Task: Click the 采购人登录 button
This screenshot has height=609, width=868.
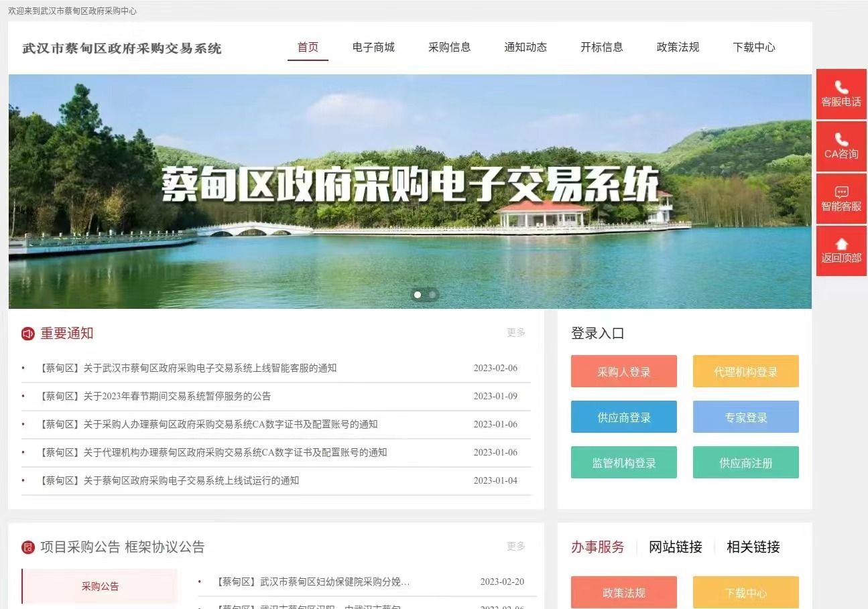Action: tap(623, 372)
